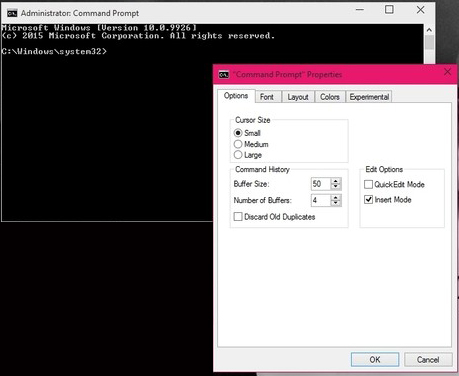Click the C:\Windows\system32> prompt line

point(54,51)
